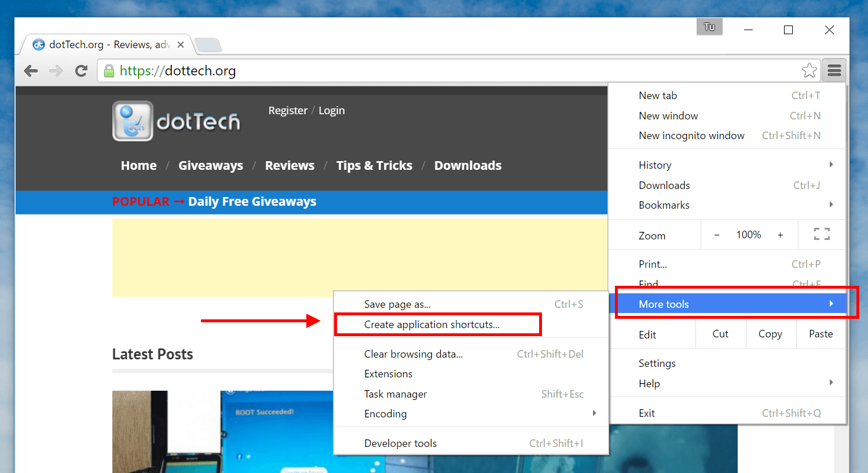
Task: Click the Login link
Action: tap(332, 111)
